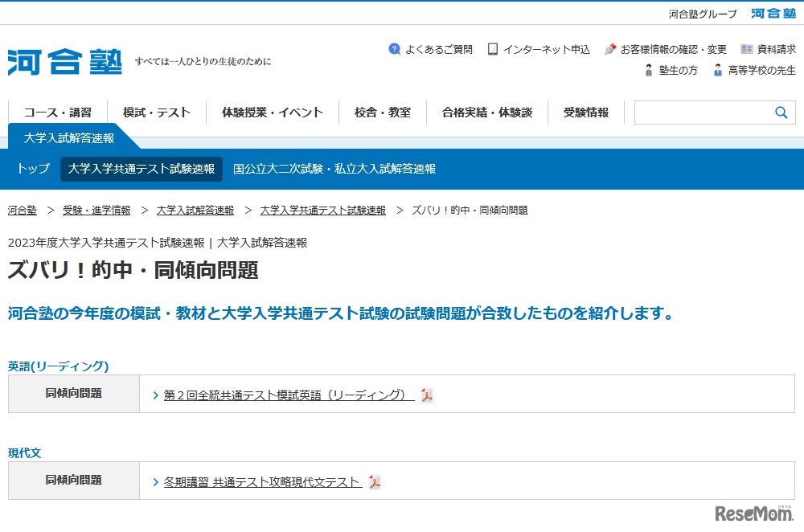The height and width of the screenshot is (532, 804).
Task: Click the slogan すべては一人ひとりの生徒のために
Action: [203, 62]
